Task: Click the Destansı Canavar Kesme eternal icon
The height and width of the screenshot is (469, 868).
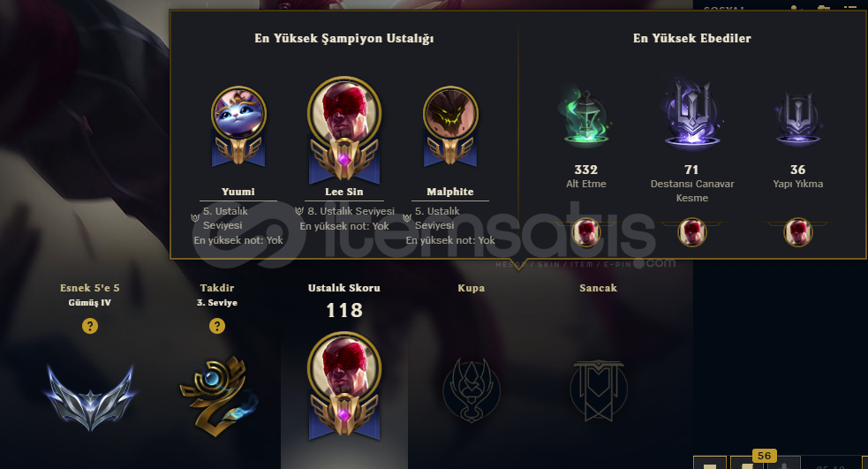Action: pyautogui.click(x=692, y=114)
